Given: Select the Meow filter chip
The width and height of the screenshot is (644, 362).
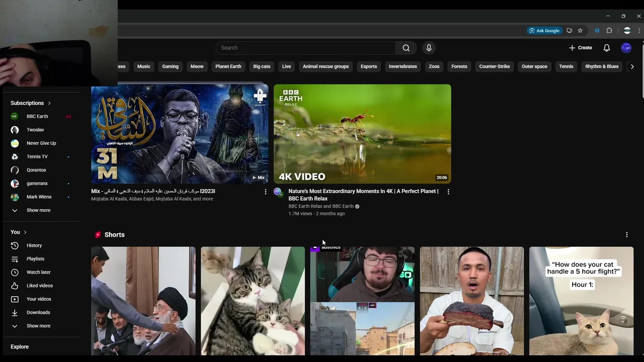Looking at the screenshot, I should (x=197, y=66).
